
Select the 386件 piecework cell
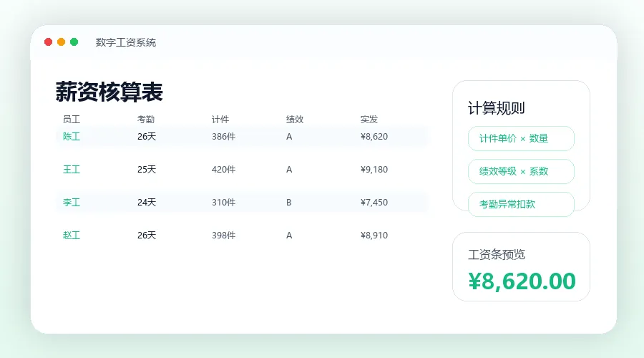click(x=223, y=137)
